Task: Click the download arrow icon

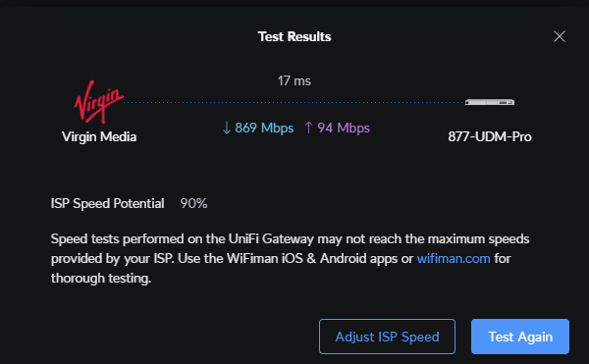Action: (226, 128)
